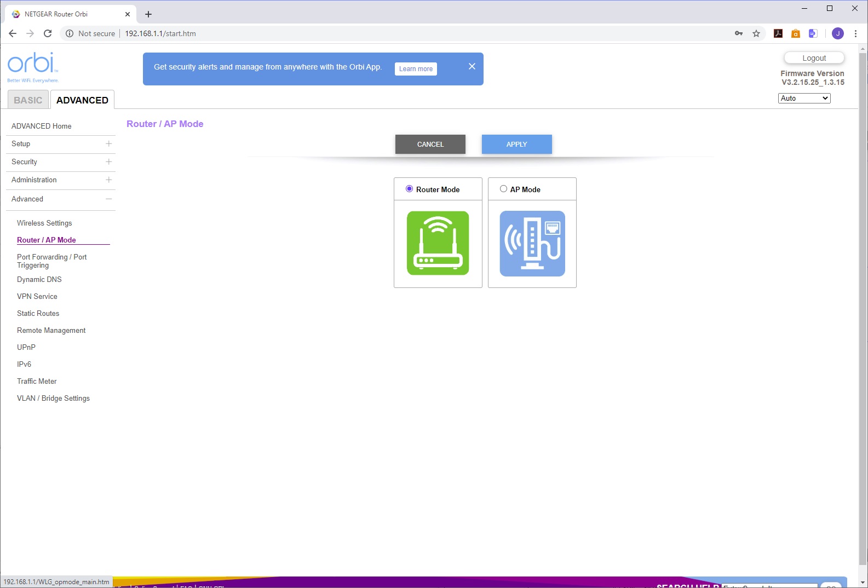
Task: Click the NETGEAR tab favicon
Action: click(16, 14)
